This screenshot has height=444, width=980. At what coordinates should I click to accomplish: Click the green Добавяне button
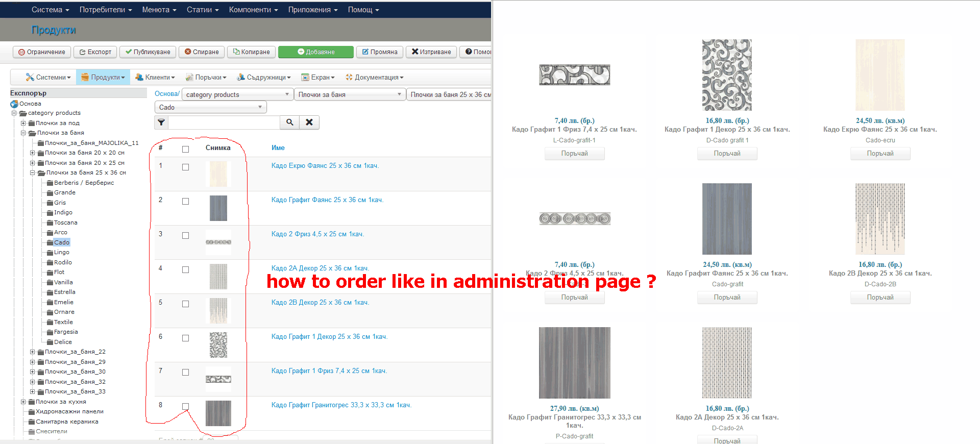click(316, 52)
